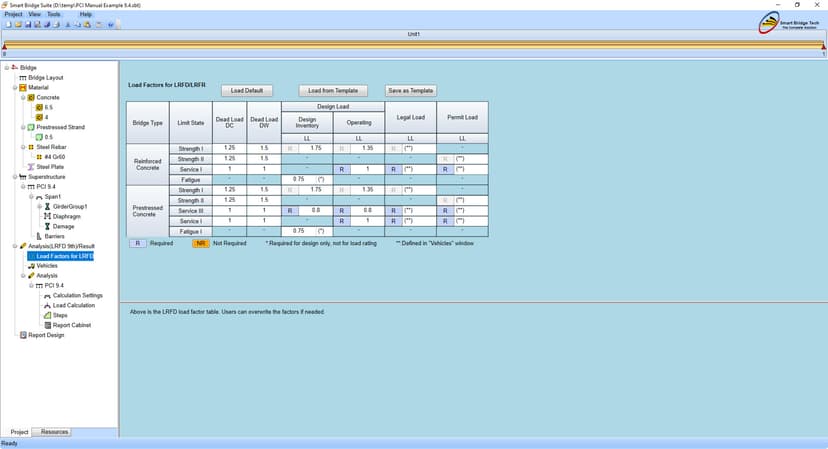Click the Report Cabinet icon
The height and width of the screenshot is (449, 828).
pos(47,325)
